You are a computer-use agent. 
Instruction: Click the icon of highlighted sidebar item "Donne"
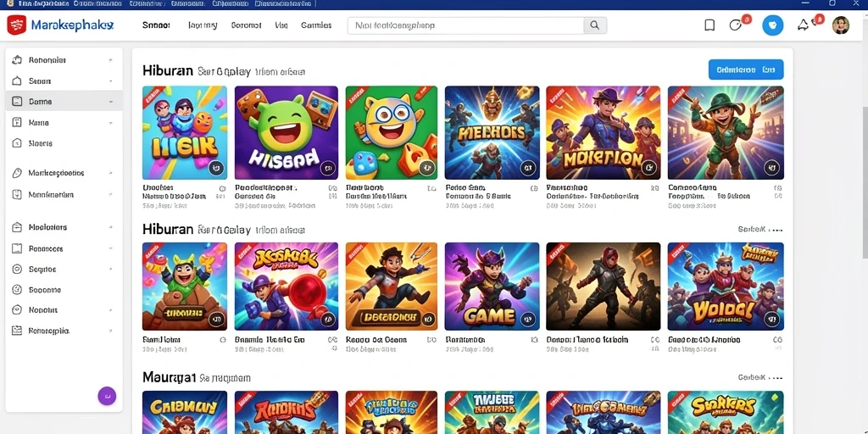click(x=17, y=102)
